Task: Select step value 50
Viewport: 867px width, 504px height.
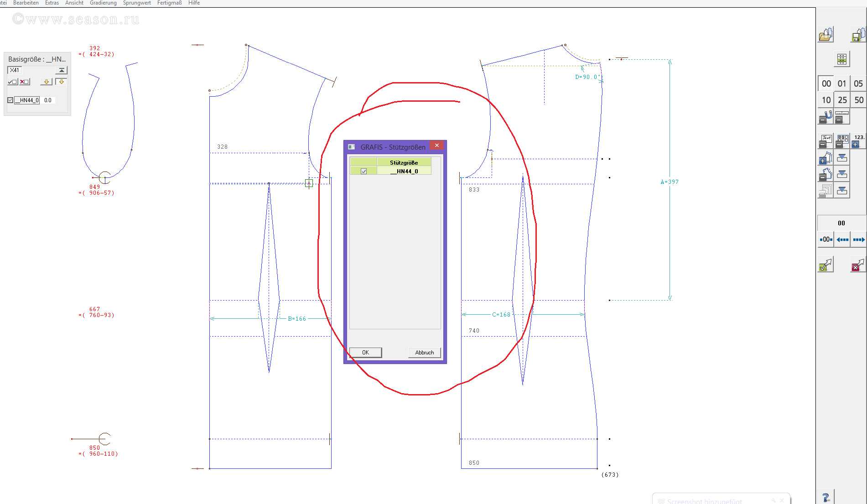Action: (x=858, y=100)
